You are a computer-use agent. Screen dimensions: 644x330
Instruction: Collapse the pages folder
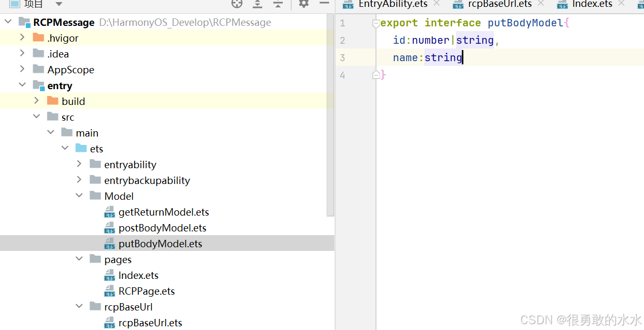[79, 259]
